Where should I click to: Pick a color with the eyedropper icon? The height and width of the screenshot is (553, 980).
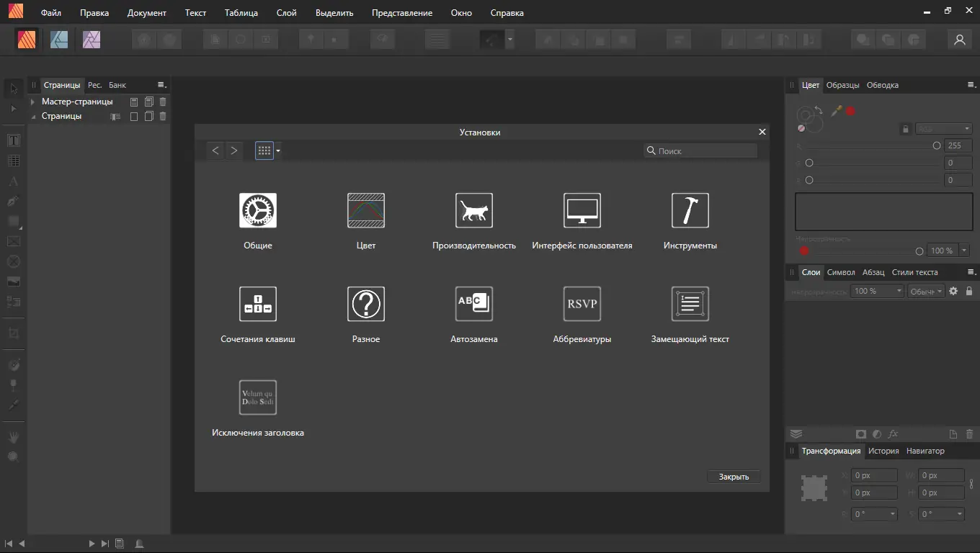[x=837, y=111]
